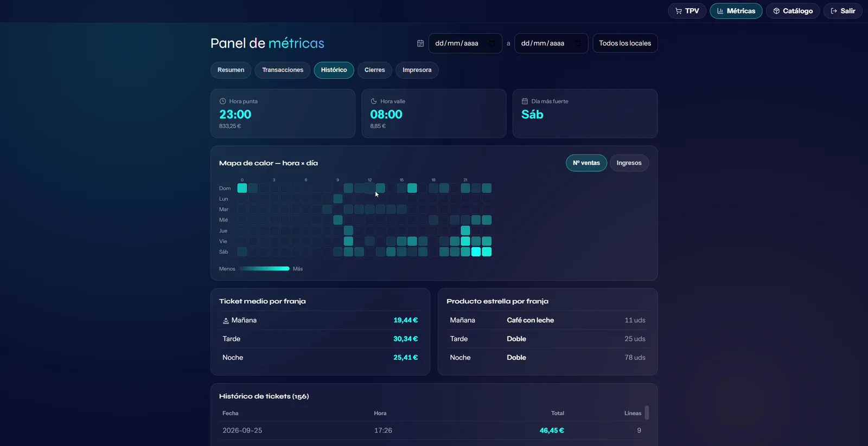The width and height of the screenshot is (868, 446).
Task: Click the Mañana ticket medio 19,44 €
Action: pos(406,320)
